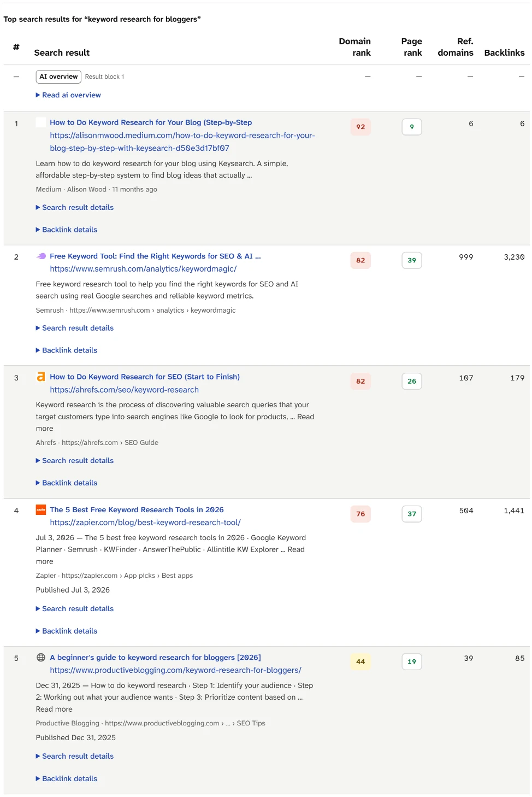Click the Domain rank column header
The image size is (532, 797).
[355, 47]
